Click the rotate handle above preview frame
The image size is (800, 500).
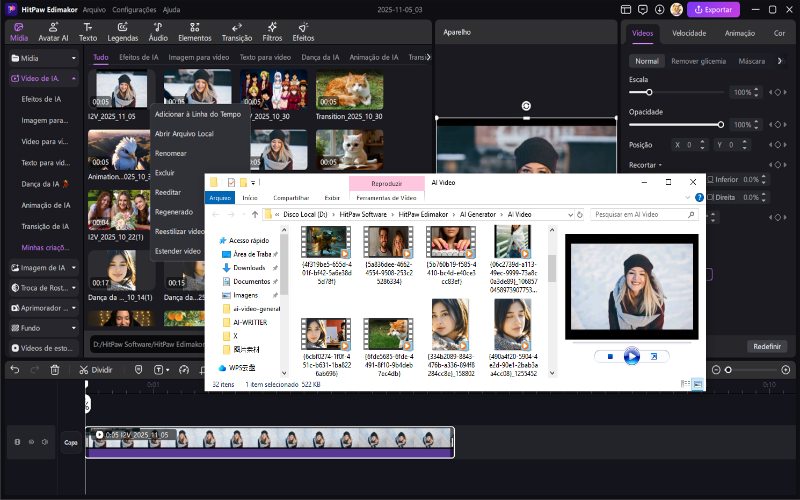pyautogui.click(x=526, y=106)
